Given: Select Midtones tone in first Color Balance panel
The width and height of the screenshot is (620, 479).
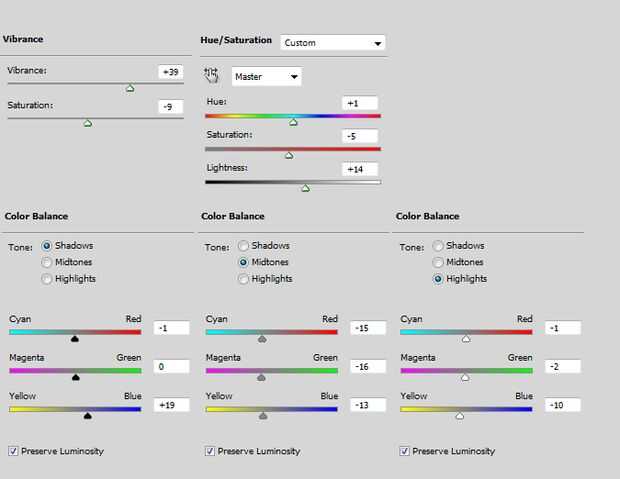Looking at the screenshot, I should 46,262.
